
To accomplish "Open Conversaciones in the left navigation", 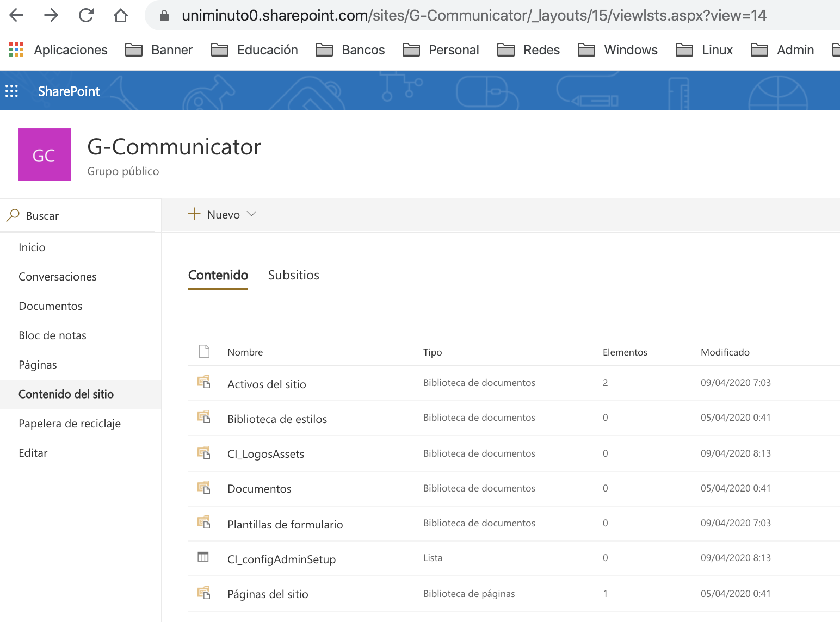I will [x=58, y=277].
